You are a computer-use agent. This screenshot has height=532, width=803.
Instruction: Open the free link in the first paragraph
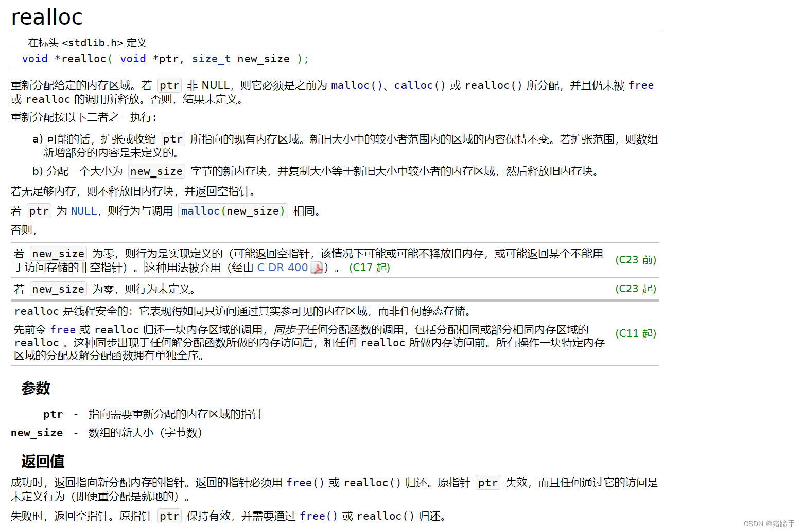click(x=641, y=85)
